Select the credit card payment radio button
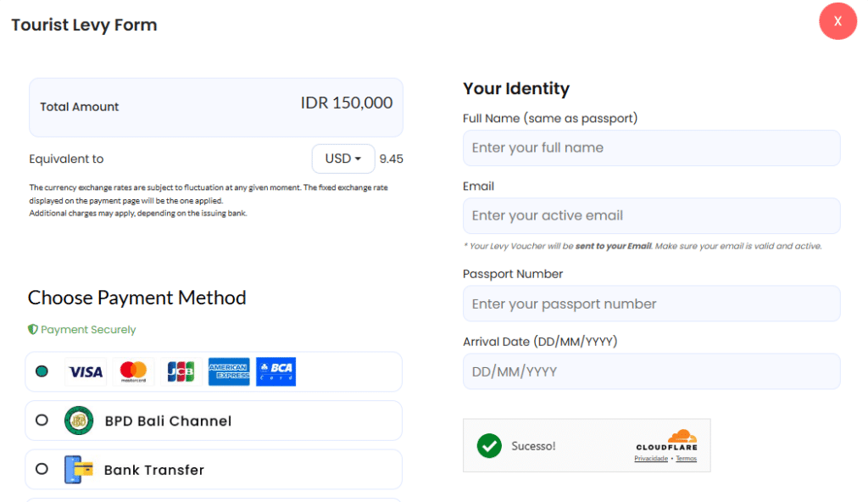The height and width of the screenshot is (502, 868). [x=42, y=371]
